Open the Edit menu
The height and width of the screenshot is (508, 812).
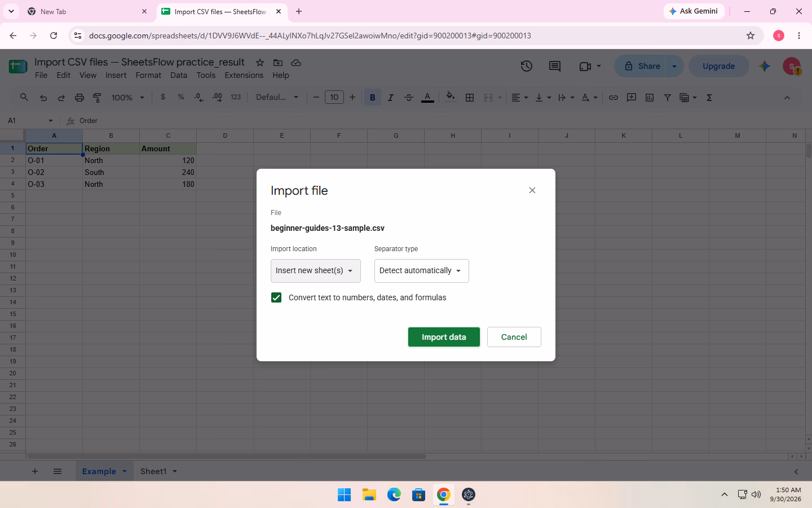pyautogui.click(x=64, y=75)
